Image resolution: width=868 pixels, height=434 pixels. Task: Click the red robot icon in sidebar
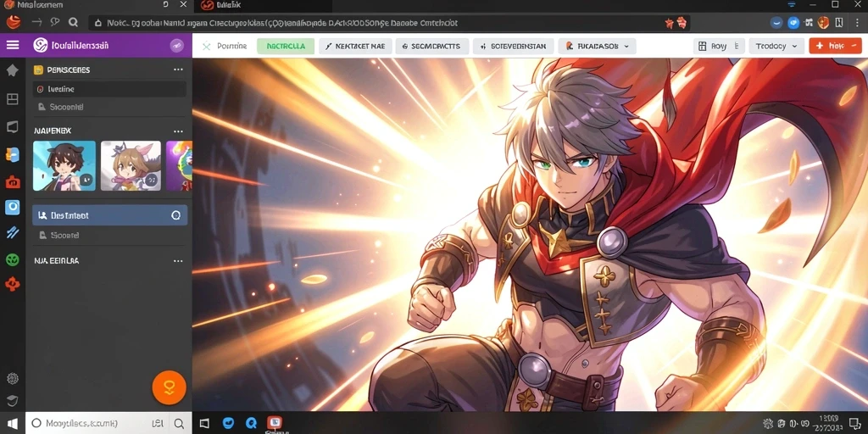point(12,181)
